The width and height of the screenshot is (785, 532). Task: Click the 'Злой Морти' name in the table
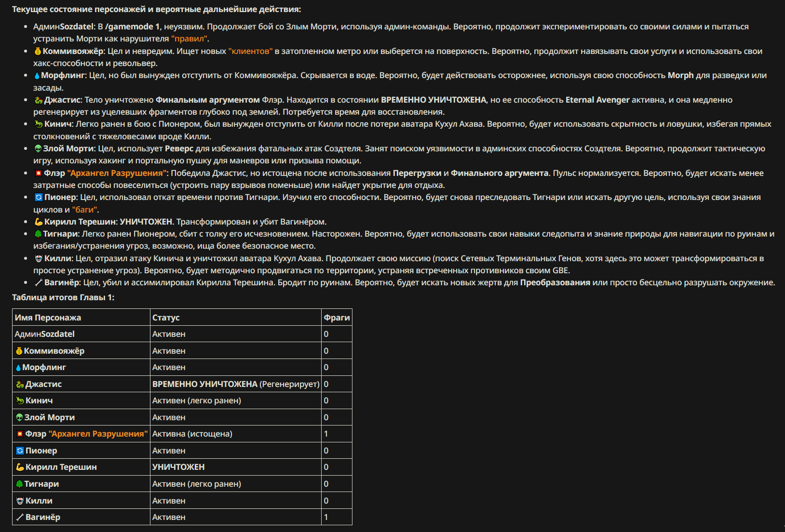click(50, 417)
